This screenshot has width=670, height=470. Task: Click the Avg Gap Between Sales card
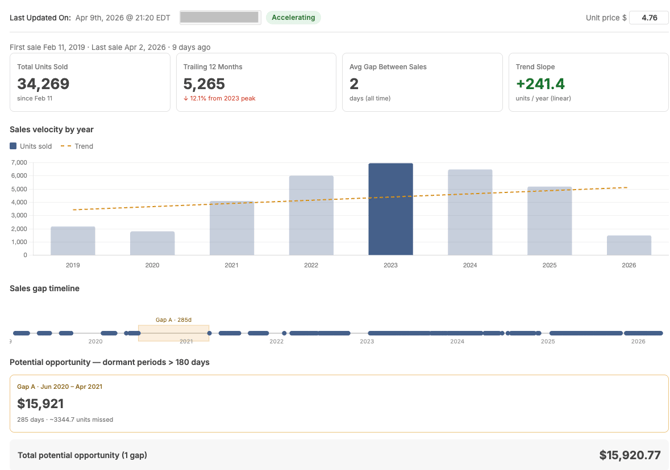422,82
